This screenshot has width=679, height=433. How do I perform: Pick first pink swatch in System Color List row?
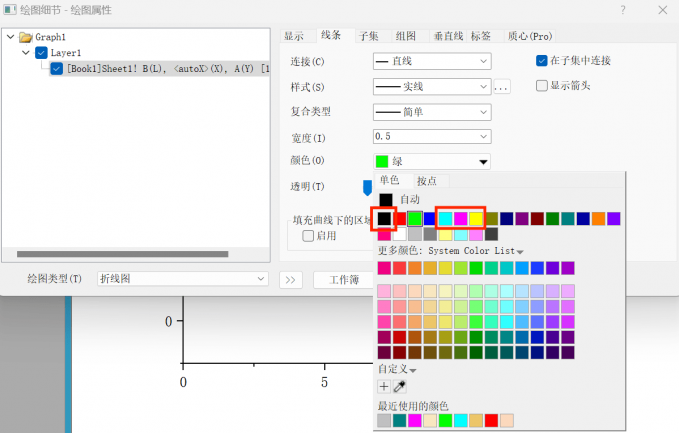click(x=384, y=268)
